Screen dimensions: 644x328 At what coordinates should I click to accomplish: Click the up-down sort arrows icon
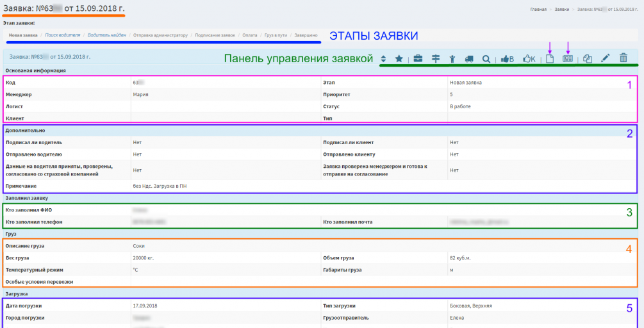(x=383, y=59)
